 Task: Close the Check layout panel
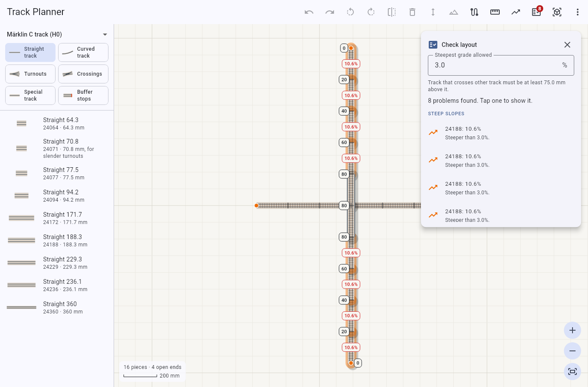(567, 45)
